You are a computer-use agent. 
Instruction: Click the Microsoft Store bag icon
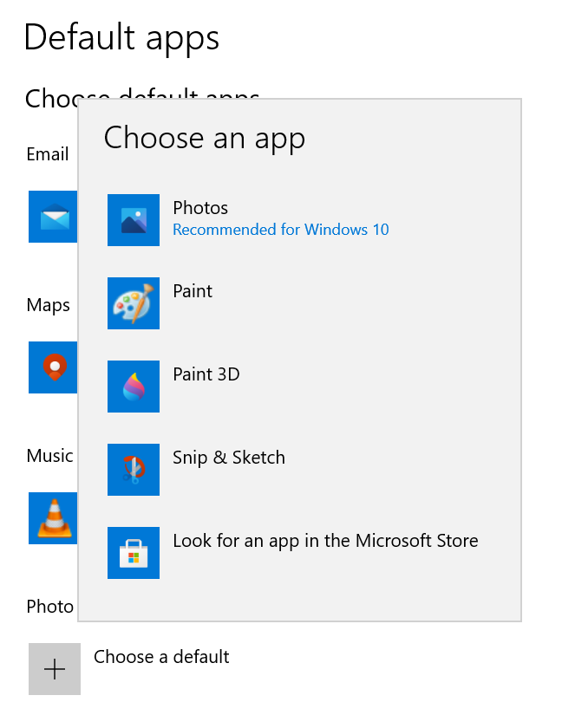coord(134,553)
